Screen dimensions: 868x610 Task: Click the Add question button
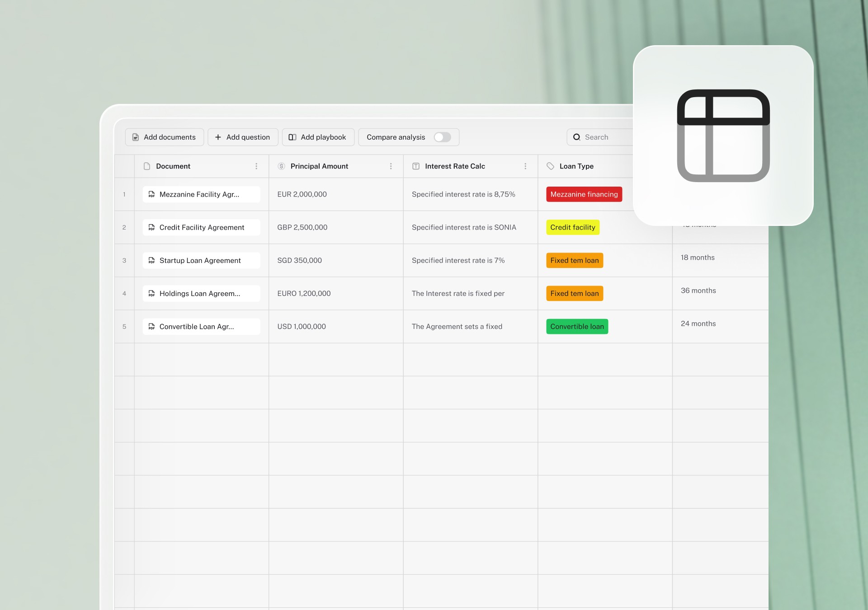click(243, 137)
